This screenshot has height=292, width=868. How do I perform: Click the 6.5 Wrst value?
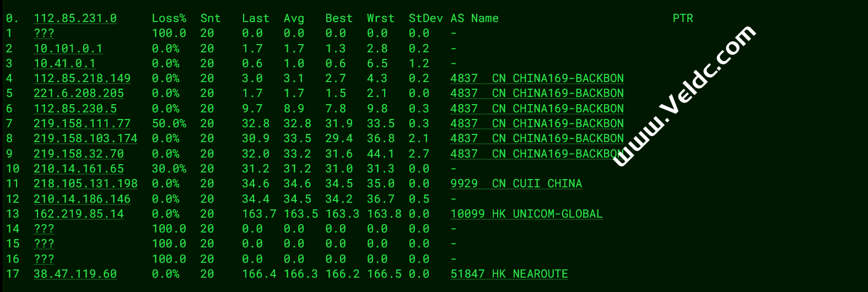(x=378, y=63)
